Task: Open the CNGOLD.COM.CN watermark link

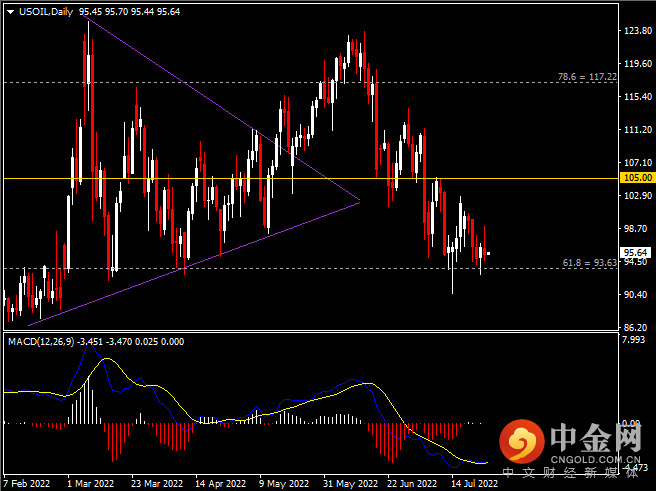Action: click(x=595, y=460)
